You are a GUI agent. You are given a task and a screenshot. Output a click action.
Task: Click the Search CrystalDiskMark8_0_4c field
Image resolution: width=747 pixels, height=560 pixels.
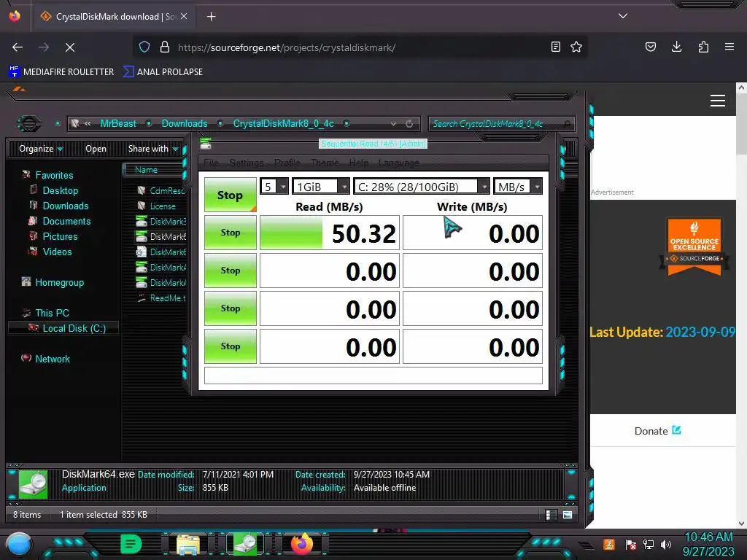[501, 124]
